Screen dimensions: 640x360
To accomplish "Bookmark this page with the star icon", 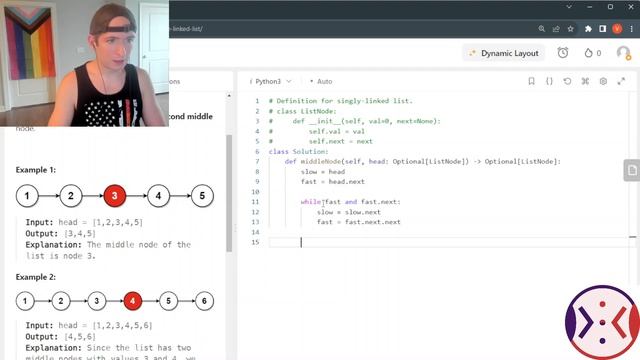I will point(570,29).
